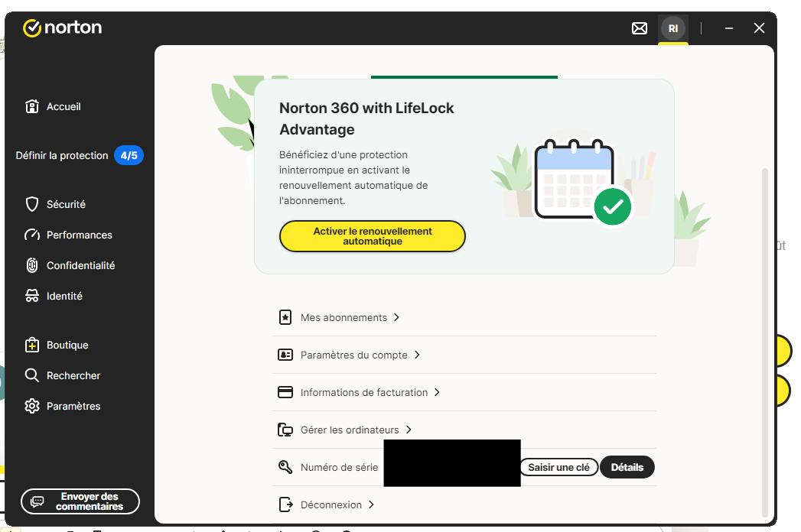Select the Identité spy icon
The width and height of the screenshot is (801, 532).
tap(32, 296)
